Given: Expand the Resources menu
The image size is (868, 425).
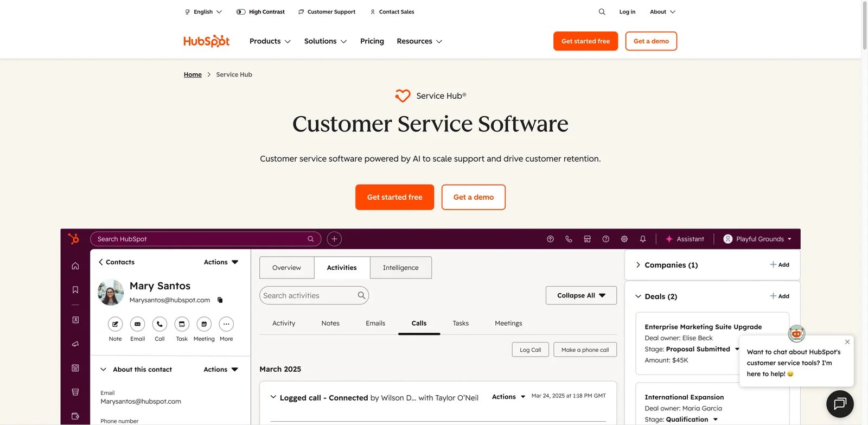Looking at the screenshot, I should pyautogui.click(x=419, y=41).
